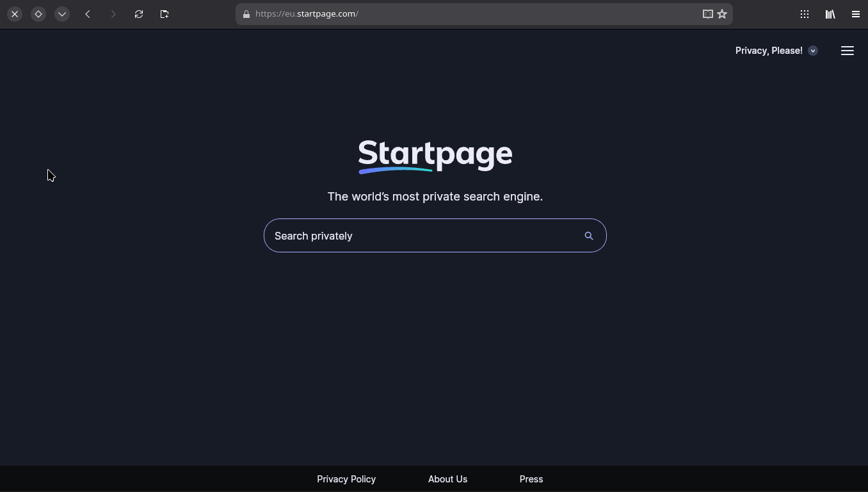Open a new tab with plus icon
Image resolution: width=868 pixels, height=492 pixels.
point(165,14)
